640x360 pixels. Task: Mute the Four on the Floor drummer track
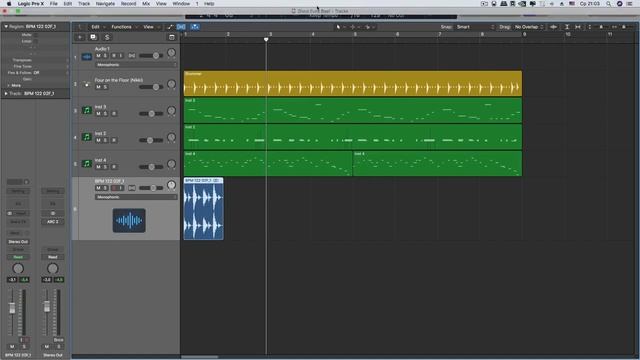[x=98, y=87]
